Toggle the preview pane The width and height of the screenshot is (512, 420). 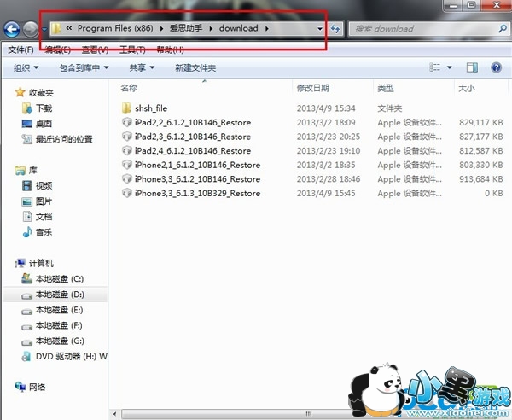coord(472,67)
